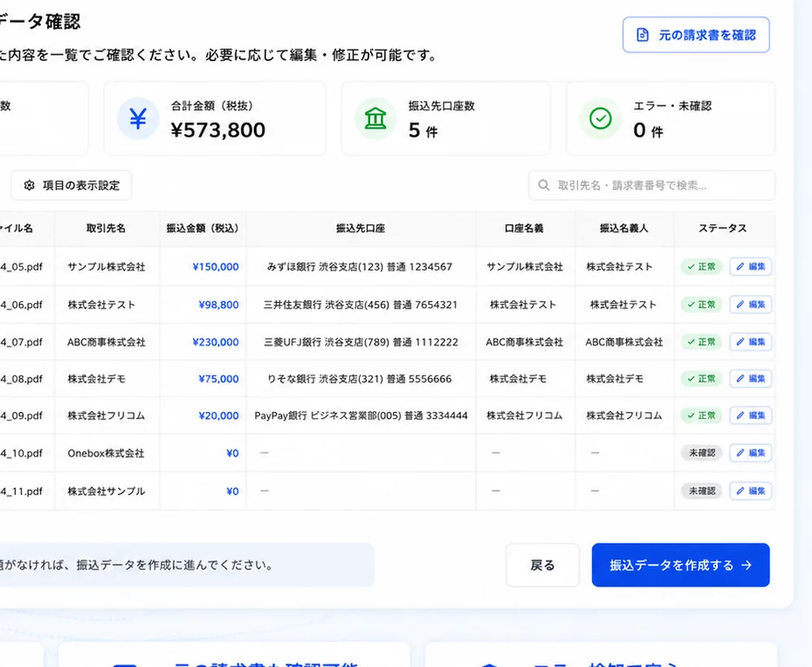Edit the 株式会社サンプル ¥0 row
Screen dimensions: 812x667
pyautogui.click(x=751, y=490)
